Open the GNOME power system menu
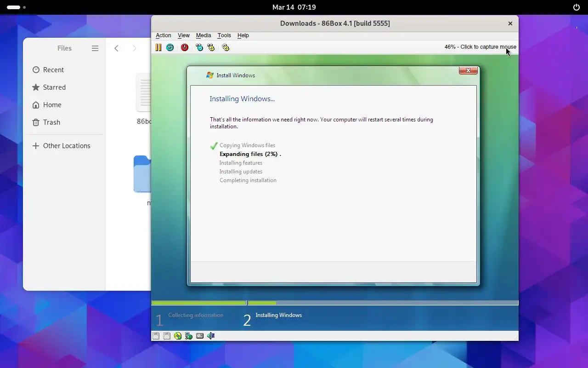Viewport: 588px width, 368px height. coord(577,7)
